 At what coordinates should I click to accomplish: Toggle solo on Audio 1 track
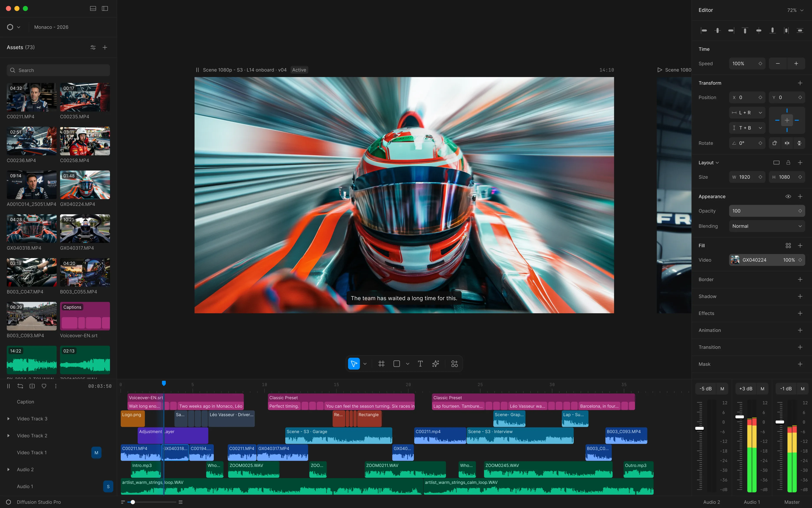(108, 487)
